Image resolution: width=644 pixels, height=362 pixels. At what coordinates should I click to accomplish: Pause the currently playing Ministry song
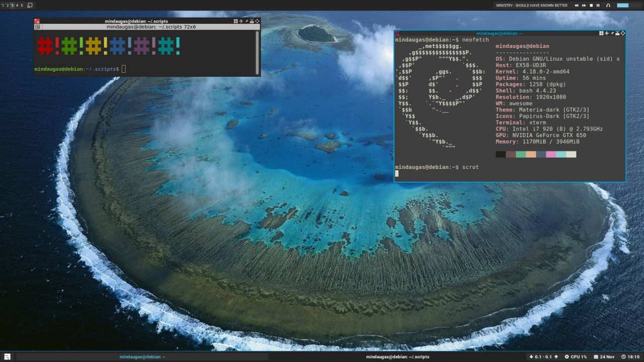[x=598, y=5]
